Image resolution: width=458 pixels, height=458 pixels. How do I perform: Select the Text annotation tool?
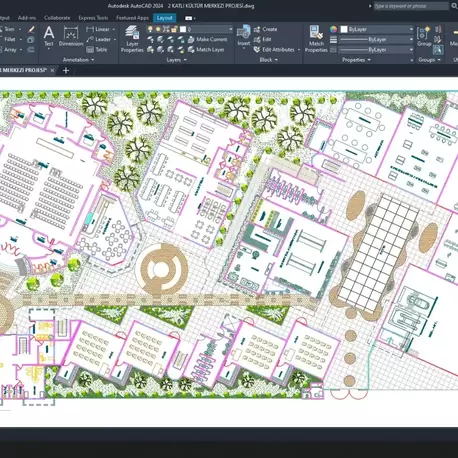pyautogui.click(x=49, y=36)
